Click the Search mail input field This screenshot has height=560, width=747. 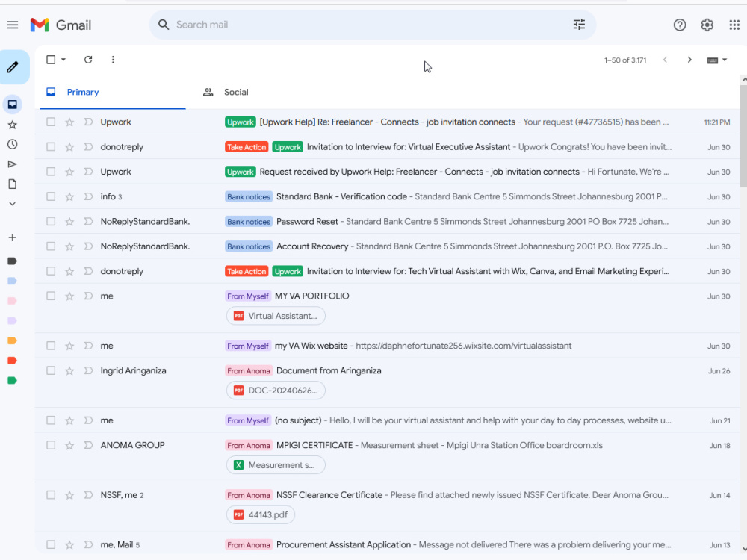tap(371, 25)
